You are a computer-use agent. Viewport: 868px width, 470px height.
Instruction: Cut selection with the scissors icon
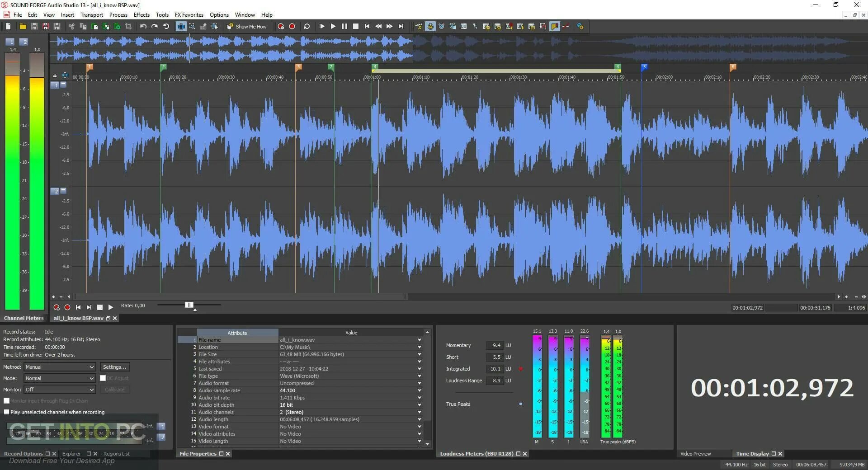click(x=71, y=26)
